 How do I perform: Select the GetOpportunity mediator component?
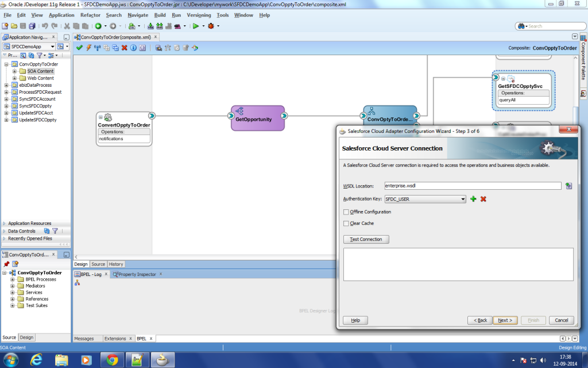[258, 118]
